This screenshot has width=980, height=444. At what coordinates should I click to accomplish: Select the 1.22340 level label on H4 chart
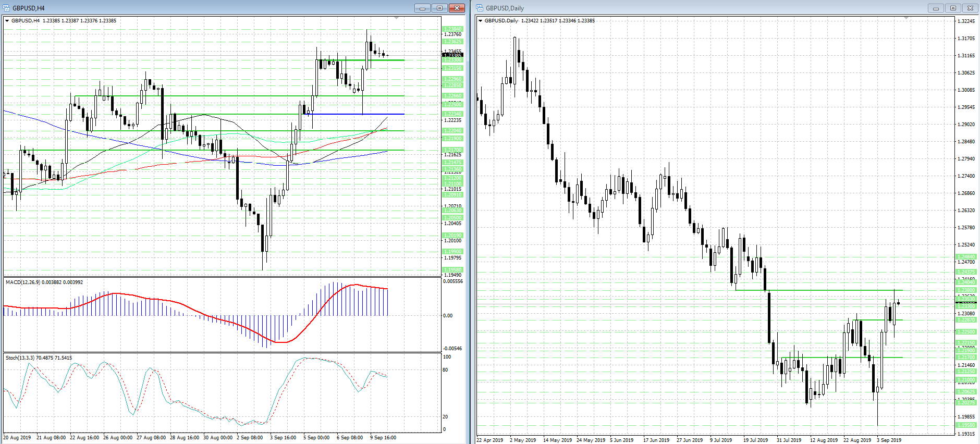(x=452, y=114)
